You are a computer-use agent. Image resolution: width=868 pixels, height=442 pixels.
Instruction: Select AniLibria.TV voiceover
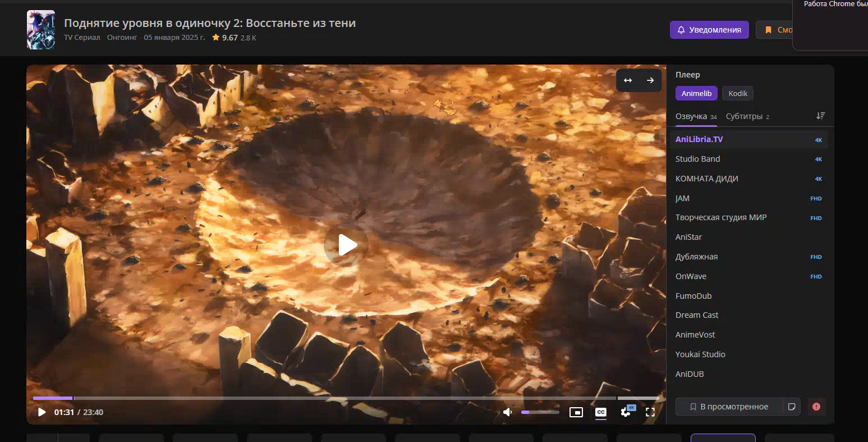click(x=748, y=139)
